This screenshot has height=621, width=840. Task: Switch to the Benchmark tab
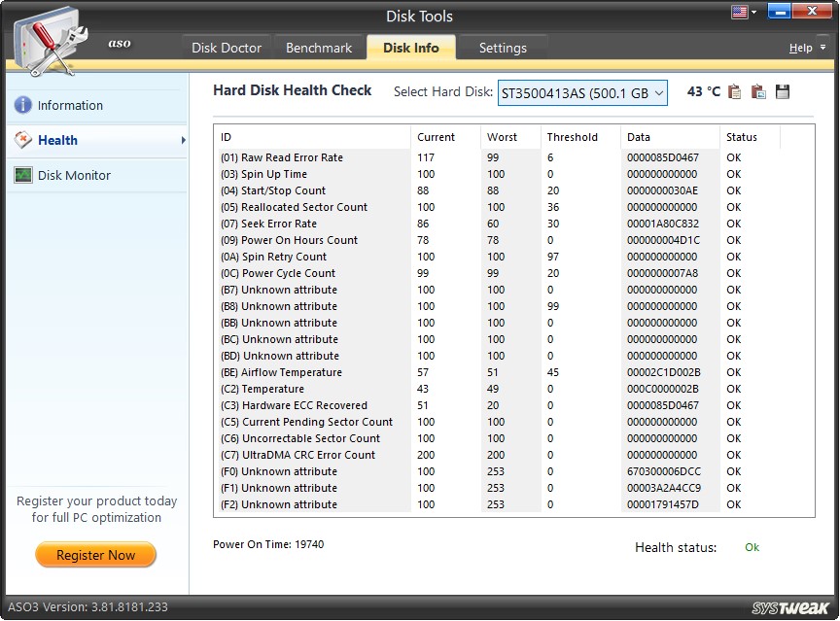tap(319, 47)
